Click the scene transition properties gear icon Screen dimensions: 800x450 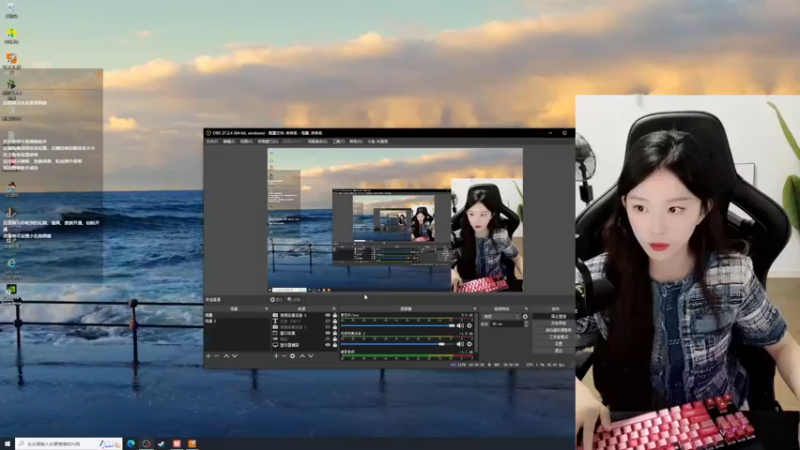coord(525,317)
